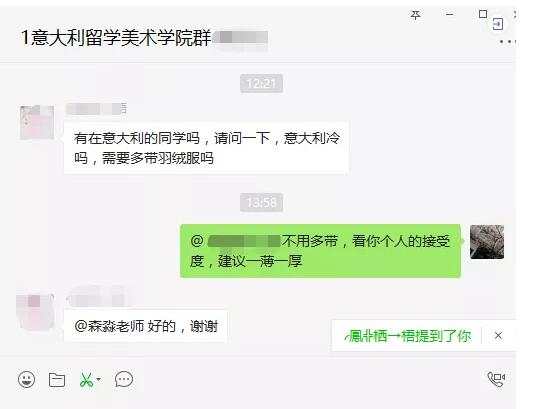Click the pop-out chat window icon

(x=497, y=24)
